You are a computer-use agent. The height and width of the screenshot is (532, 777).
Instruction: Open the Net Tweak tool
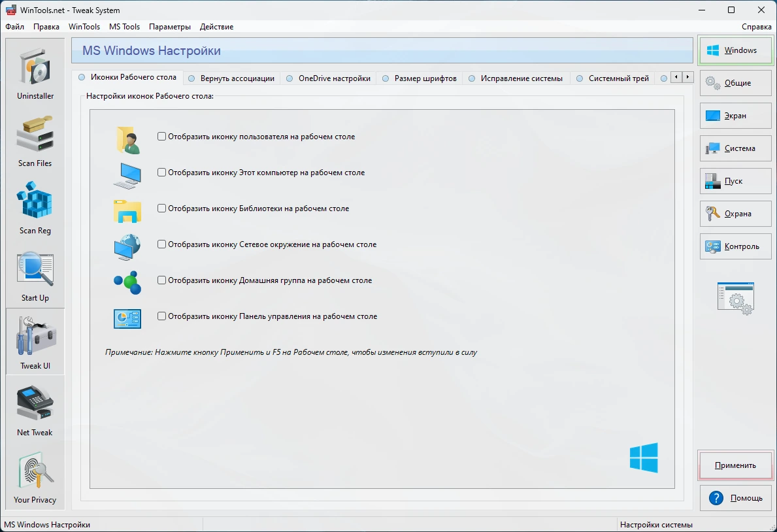pos(35,410)
